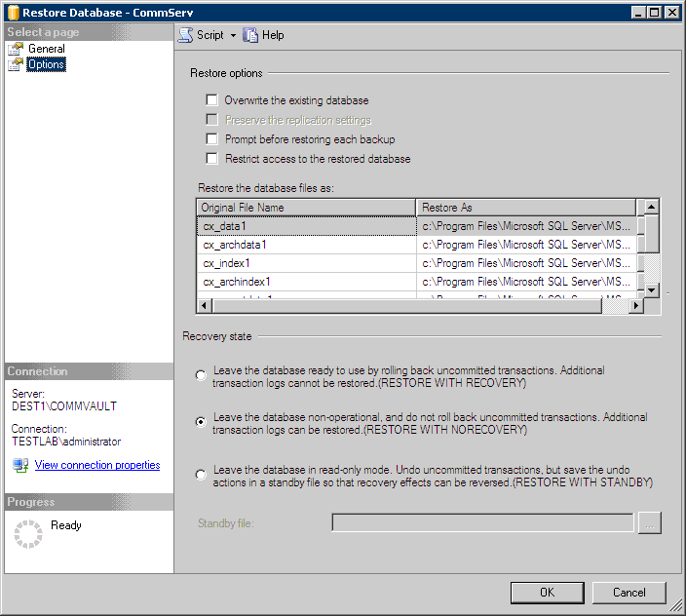686x616 pixels.
Task: Click the Progress spinner indicator
Action: pos(28,534)
